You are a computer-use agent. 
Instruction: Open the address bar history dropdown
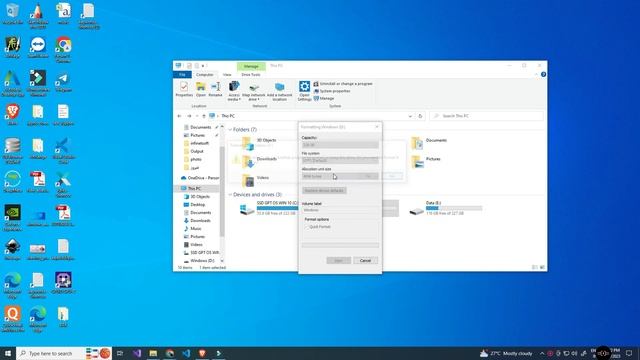(x=410, y=116)
